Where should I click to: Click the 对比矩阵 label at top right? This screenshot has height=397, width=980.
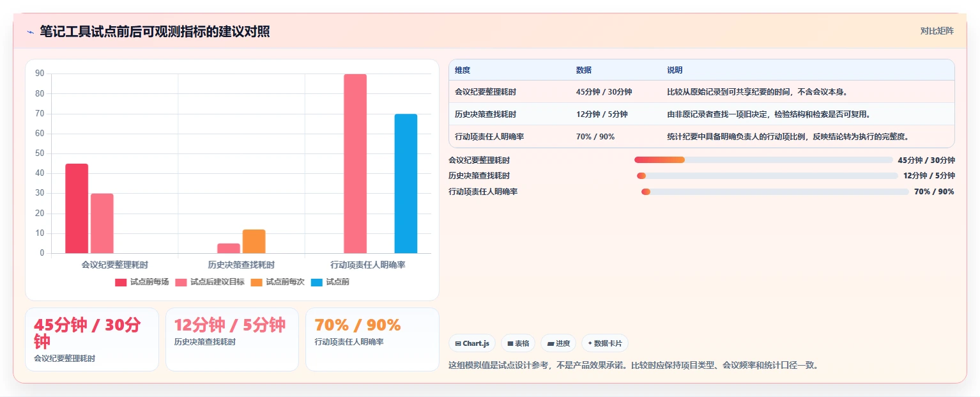pyautogui.click(x=937, y=31)
